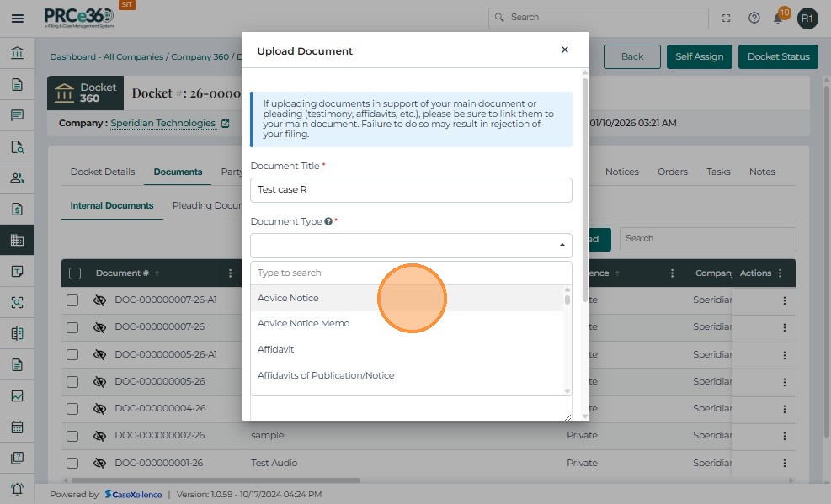Select Advice Notice Memo option

click(x=303, y=323)
